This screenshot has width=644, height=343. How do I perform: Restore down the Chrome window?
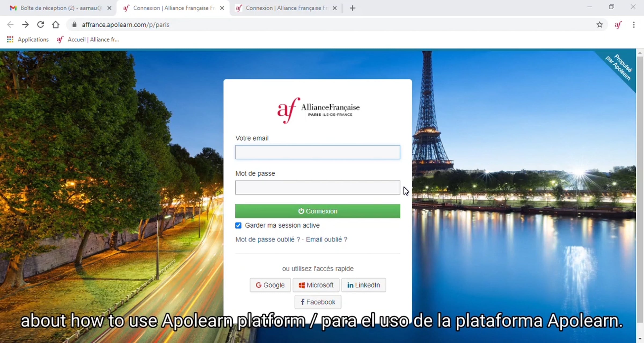click(x=611, y=7)
